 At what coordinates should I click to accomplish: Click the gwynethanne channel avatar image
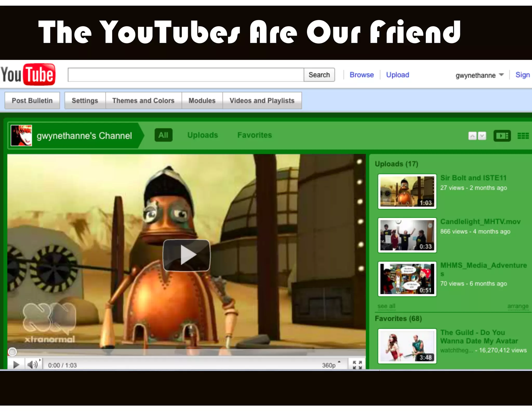[x=21, y=135]
